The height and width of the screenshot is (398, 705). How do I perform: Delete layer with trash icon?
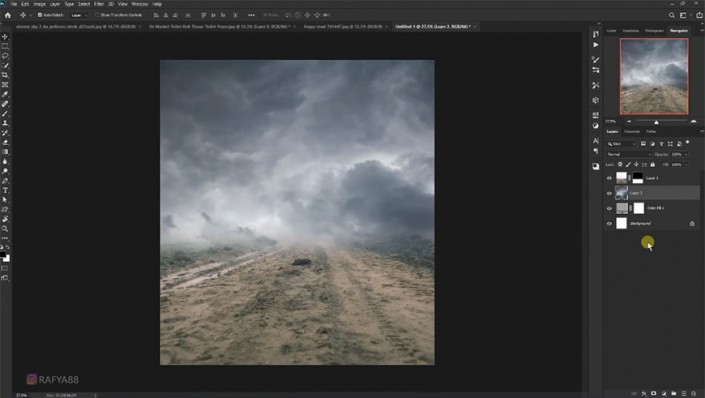point(693,394)
